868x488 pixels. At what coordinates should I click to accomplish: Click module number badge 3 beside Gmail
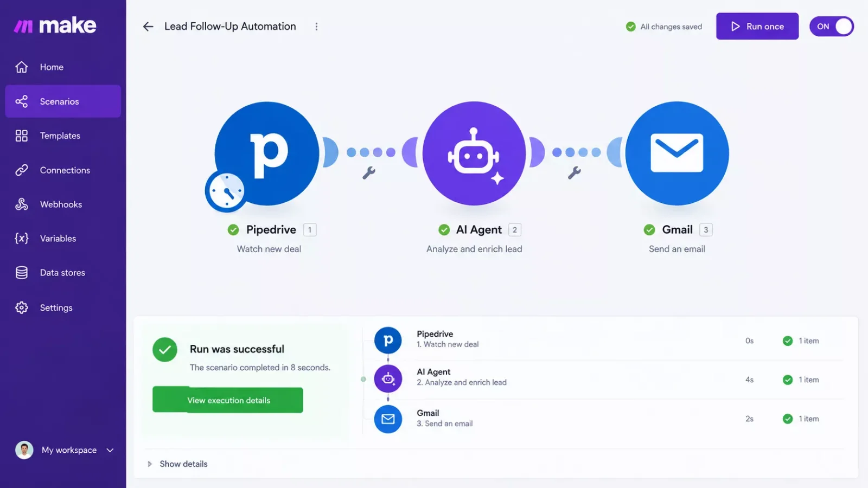[x=706, y=230]
